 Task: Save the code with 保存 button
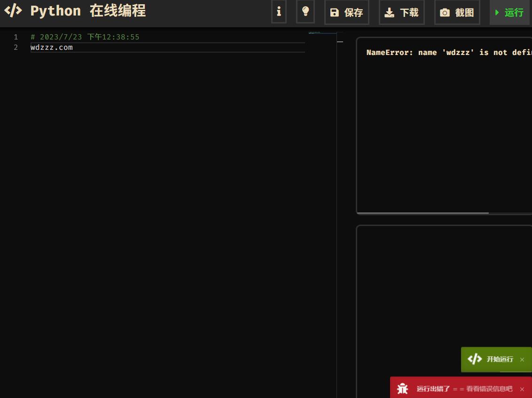point(347,13)
